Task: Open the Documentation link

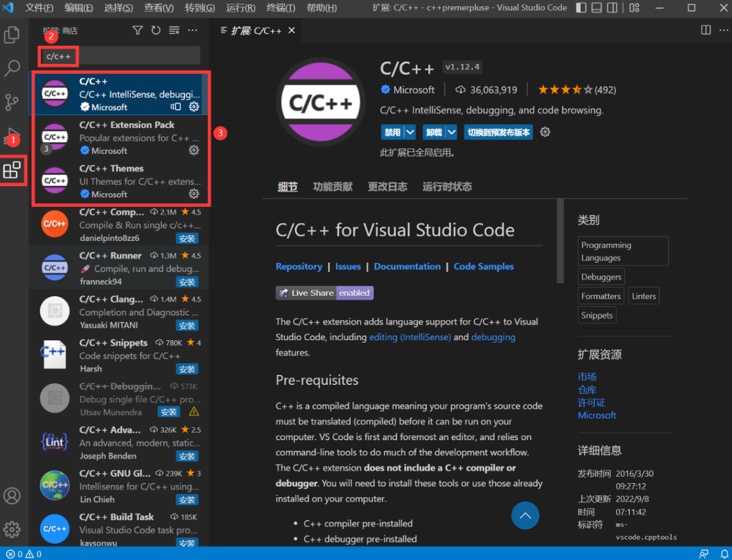Action: click(407, 266)
